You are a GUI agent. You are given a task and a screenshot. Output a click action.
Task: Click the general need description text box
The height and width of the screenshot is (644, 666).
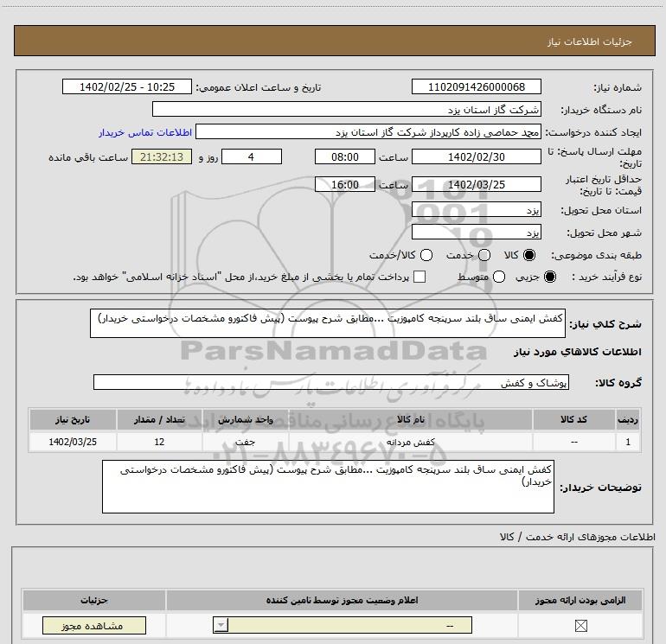click(328, 323)
